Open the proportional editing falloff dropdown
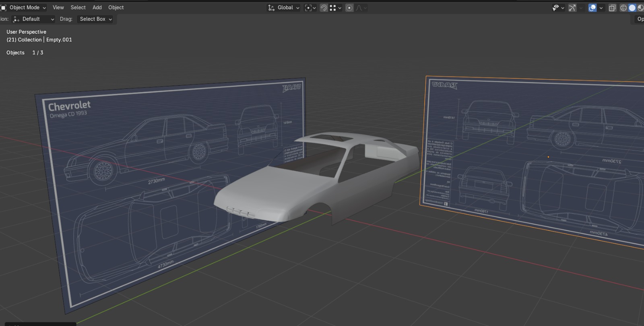Screen dimensions: 644x326 click(x=361, y=8)
